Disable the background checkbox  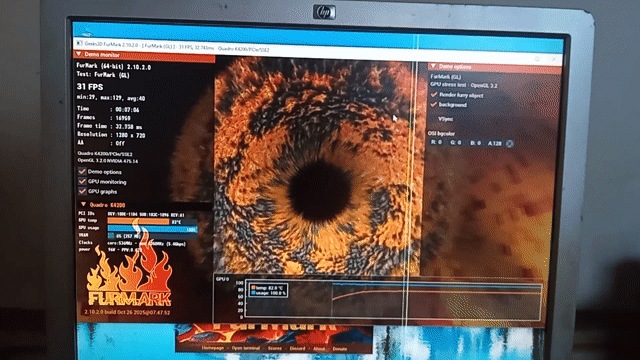[434, 104]
